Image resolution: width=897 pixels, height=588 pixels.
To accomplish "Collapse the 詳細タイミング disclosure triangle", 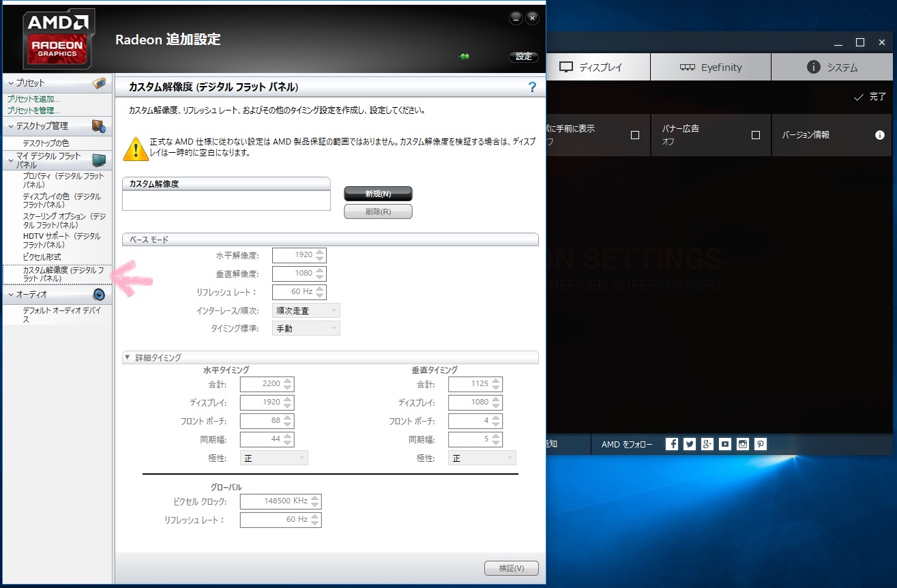I will click(127, 357).
